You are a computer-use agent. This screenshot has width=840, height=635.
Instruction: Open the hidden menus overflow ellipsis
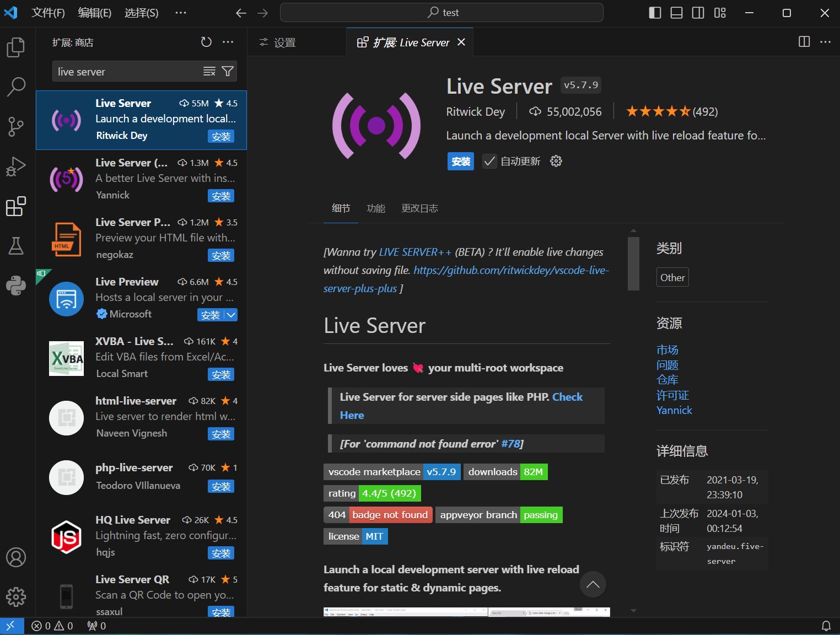coord(181,13)
